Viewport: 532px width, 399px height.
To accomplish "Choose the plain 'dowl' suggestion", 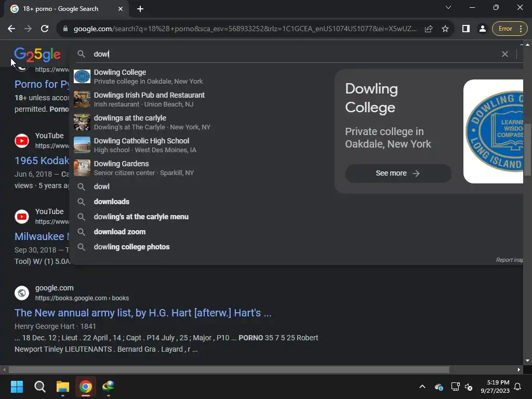I will click(202, 187).
